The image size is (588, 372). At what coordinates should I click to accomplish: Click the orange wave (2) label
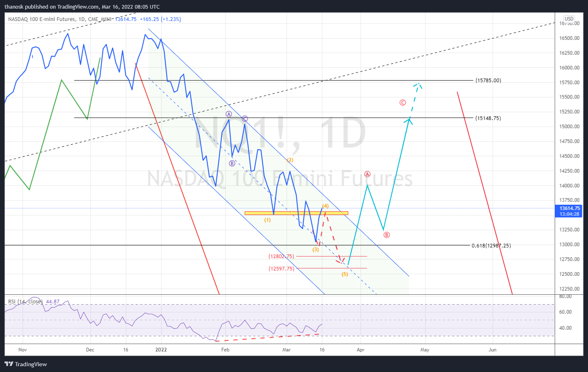[x=290, y=160]
